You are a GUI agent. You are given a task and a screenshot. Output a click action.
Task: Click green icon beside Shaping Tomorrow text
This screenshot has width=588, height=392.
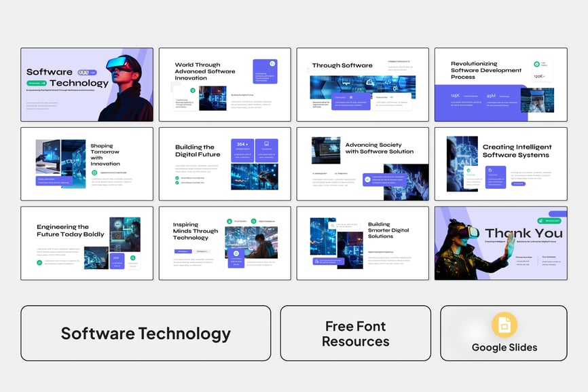point(95,173)
